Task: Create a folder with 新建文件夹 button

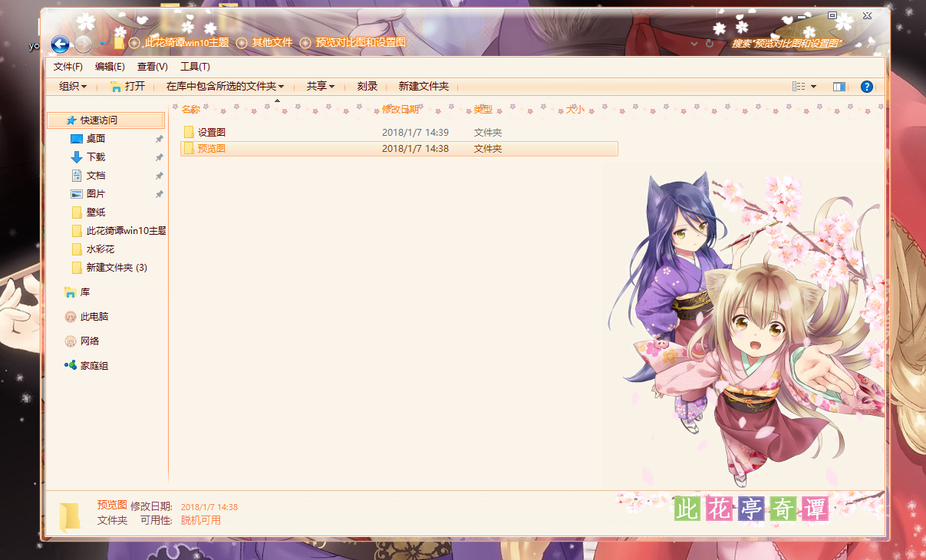Action: pyautogui.click(x=424, y=86)
